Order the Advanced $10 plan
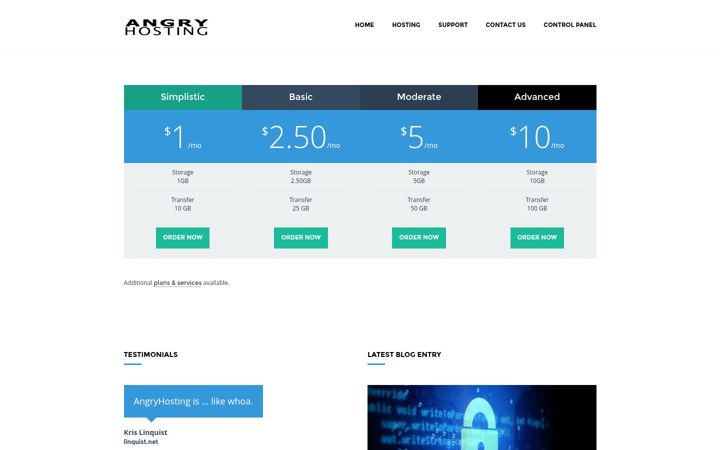720x450 pixels. 537,238
